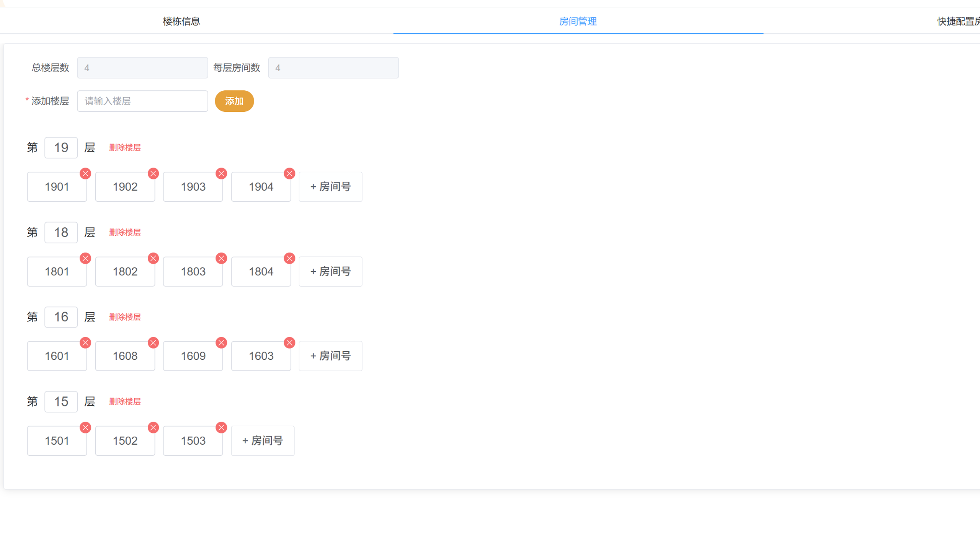Select the 房间管理 tab

click(578, 21)
